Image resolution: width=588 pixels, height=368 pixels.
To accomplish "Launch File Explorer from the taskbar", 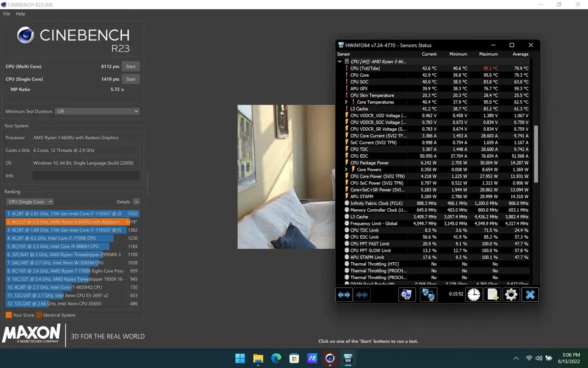I will coord(258,358).
